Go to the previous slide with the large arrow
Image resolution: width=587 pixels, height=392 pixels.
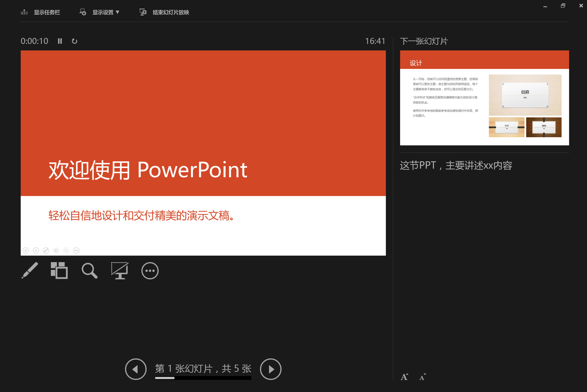tap(136, 369)
